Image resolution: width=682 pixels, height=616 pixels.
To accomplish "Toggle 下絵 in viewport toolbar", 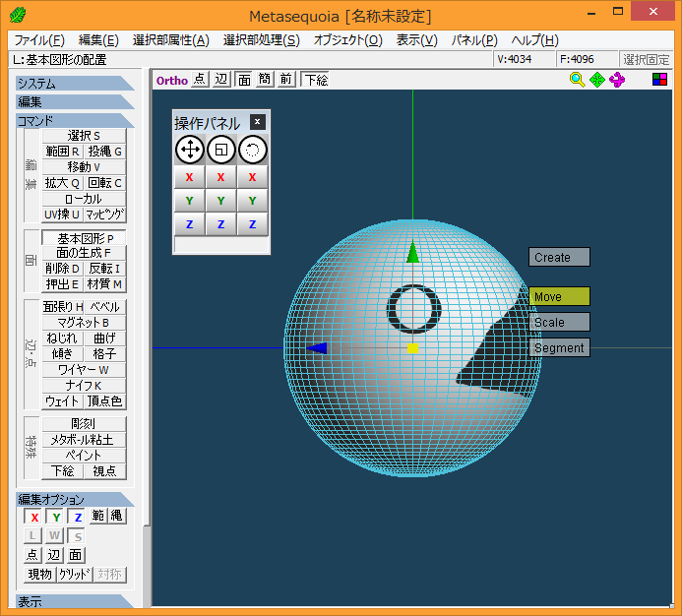I will (x=316, y=80).
